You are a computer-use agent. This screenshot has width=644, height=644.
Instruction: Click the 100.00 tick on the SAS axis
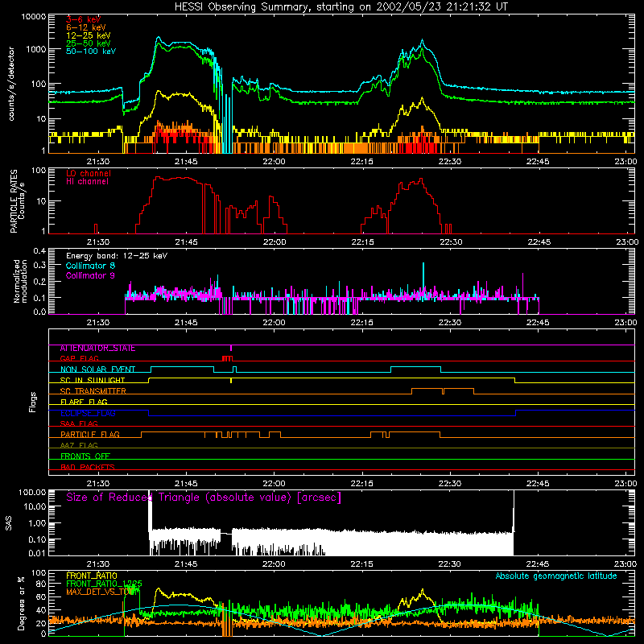tap(32, 492)
